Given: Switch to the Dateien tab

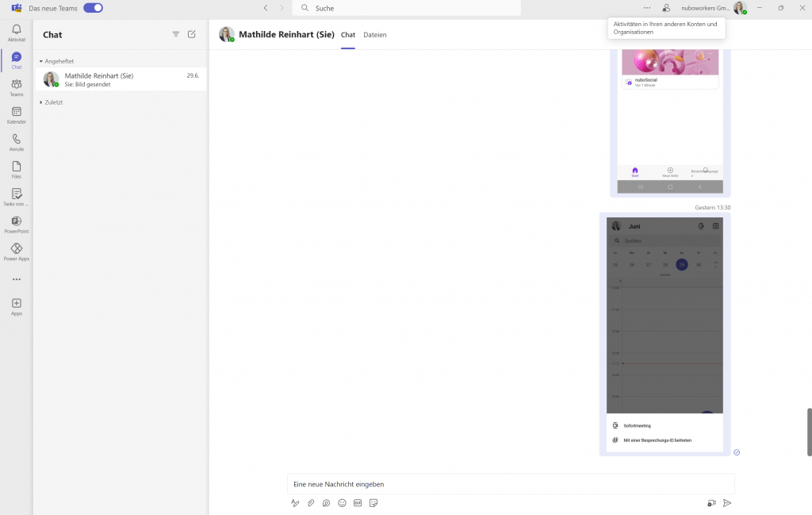Looking at the screenshot, I should point(374,35).
